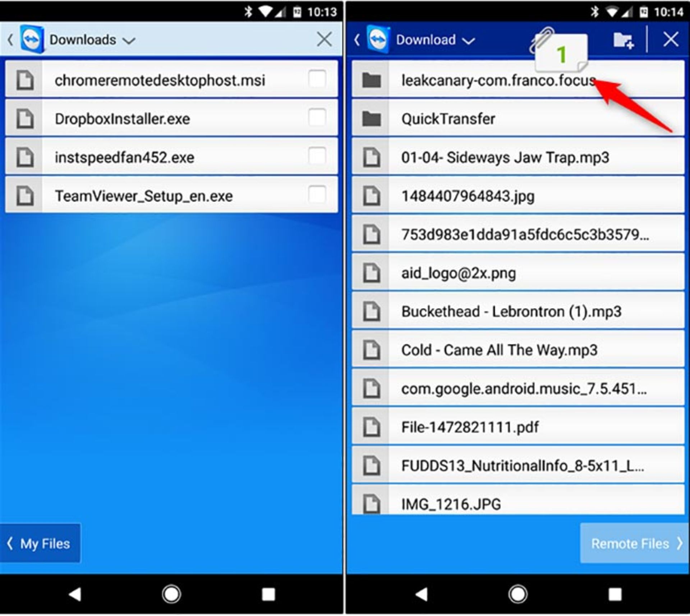Check the box for chromeremotedesktophost.msi
This screenshot has width=690, height=616.
click(x=317, y=79)
